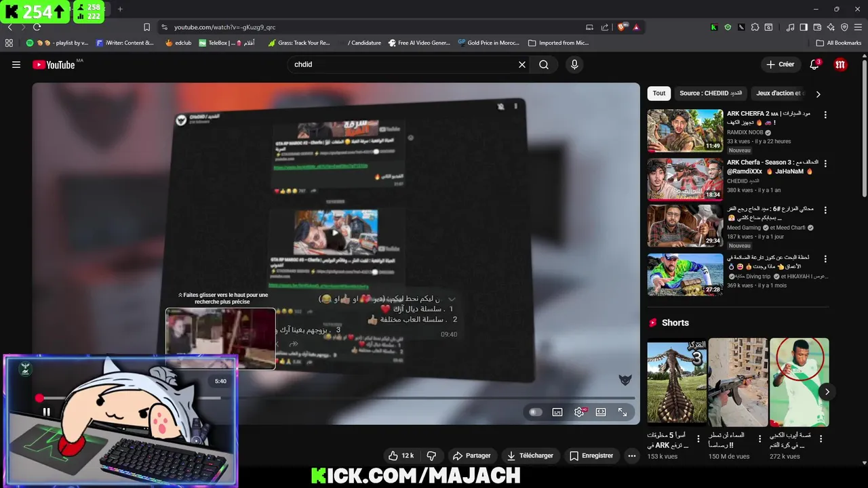Open options for ARK CHERFA 2 video
868x488 pixels.
[x=825, y=115]
